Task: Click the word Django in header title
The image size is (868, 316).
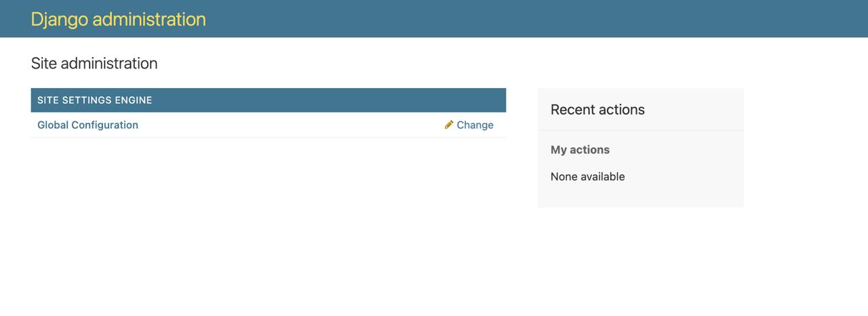Action: pyautogui.click(x=60, y=19)
